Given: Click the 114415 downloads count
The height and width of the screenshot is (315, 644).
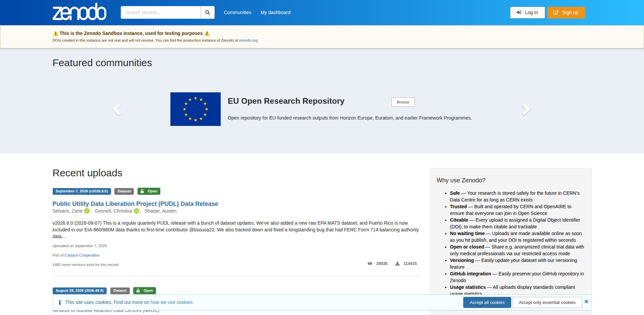Looking at the screenshot, I should click(410, 264).
